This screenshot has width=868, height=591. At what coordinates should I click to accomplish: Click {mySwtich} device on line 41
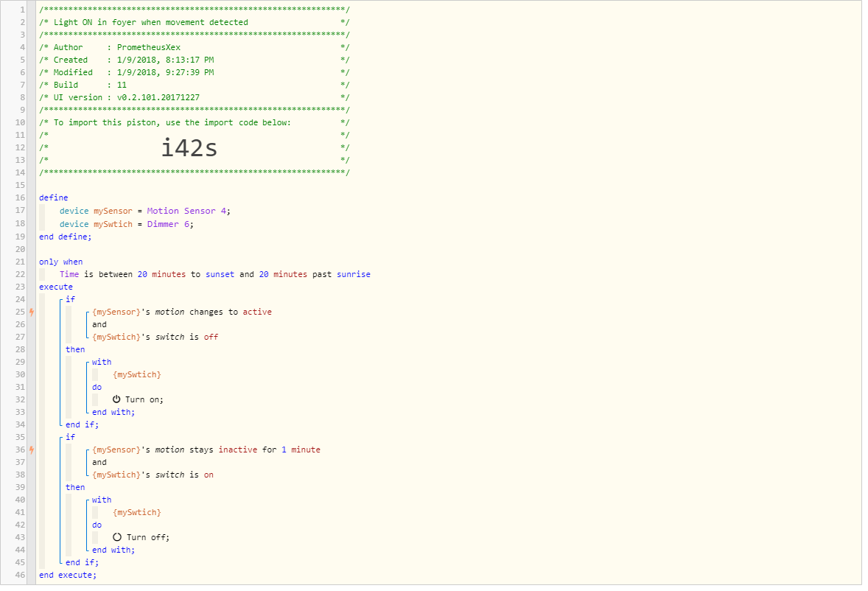(x=137, y=512)
